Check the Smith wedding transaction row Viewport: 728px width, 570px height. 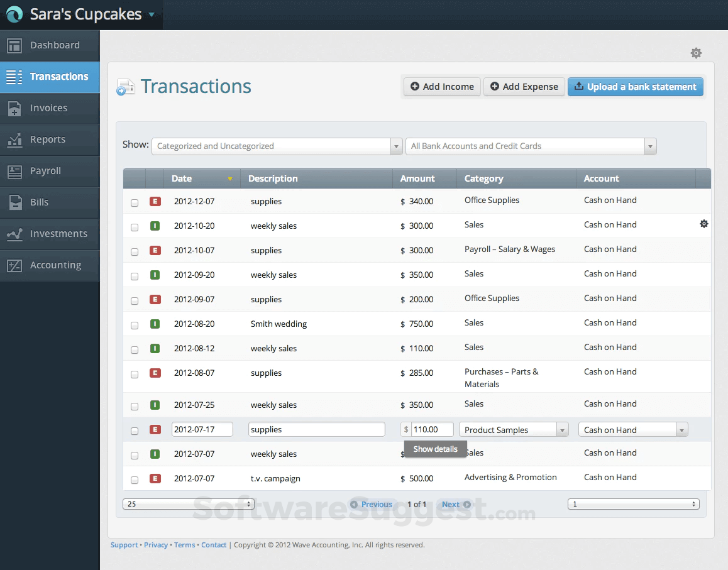tap(134, 325)
